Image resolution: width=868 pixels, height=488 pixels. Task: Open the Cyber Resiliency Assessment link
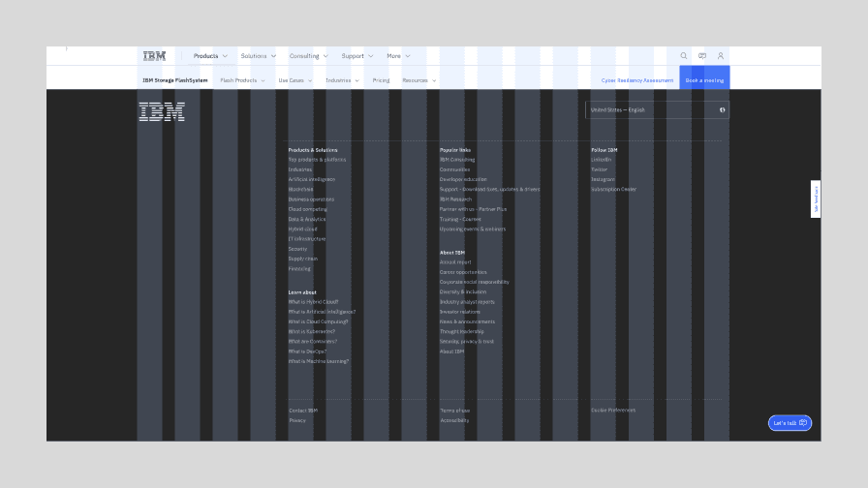[x=636, y=80]
